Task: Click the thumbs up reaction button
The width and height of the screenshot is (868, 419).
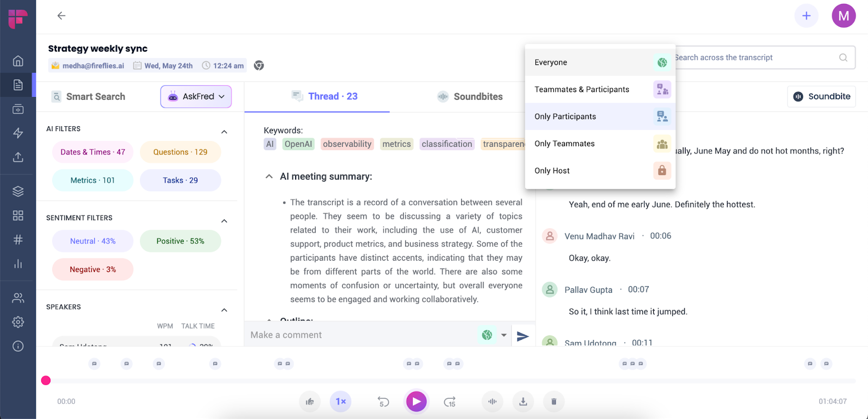Action: click(x=310, y=402)
